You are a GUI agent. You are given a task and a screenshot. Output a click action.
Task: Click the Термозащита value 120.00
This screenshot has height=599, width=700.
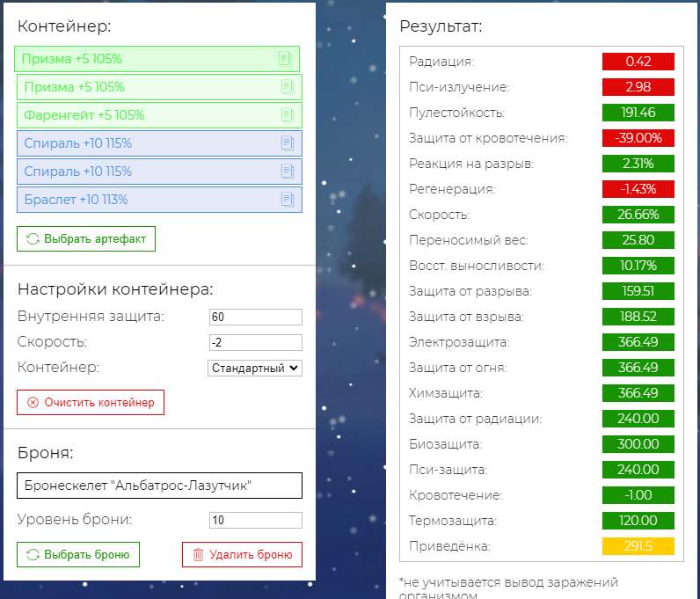coord(638,521)
